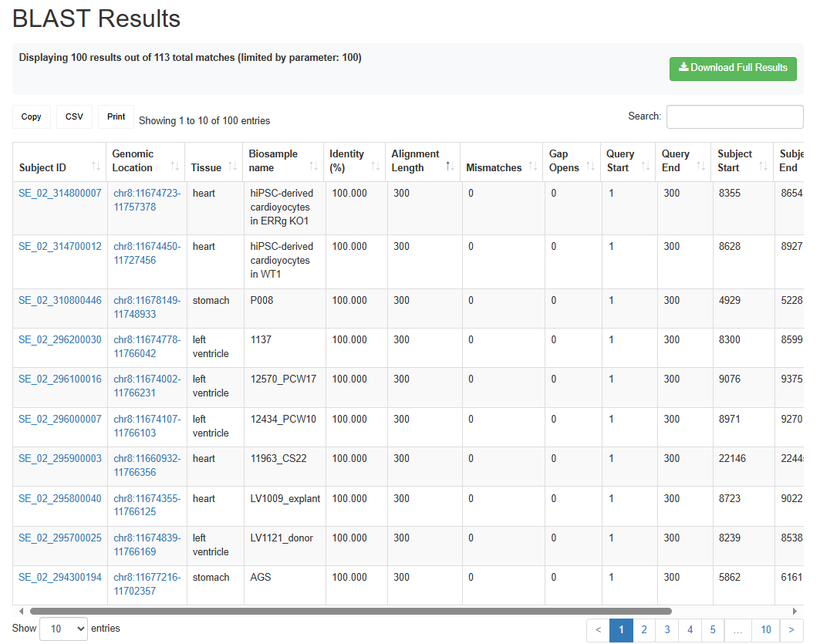The image size is (820, 644).
Task: Open subject SE_02_295800040
Action: point(60,498)
